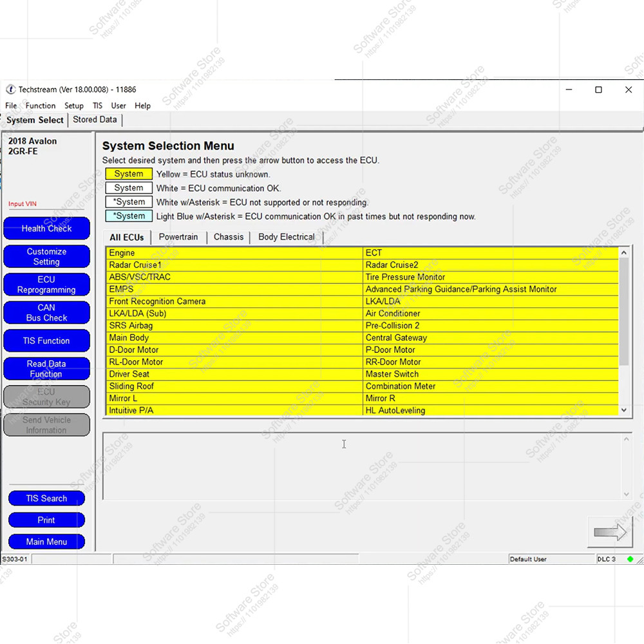The height and width of the screenshot is (644, 644).
Task: Choose Combination Meter
Action: [x=491, y=386]
